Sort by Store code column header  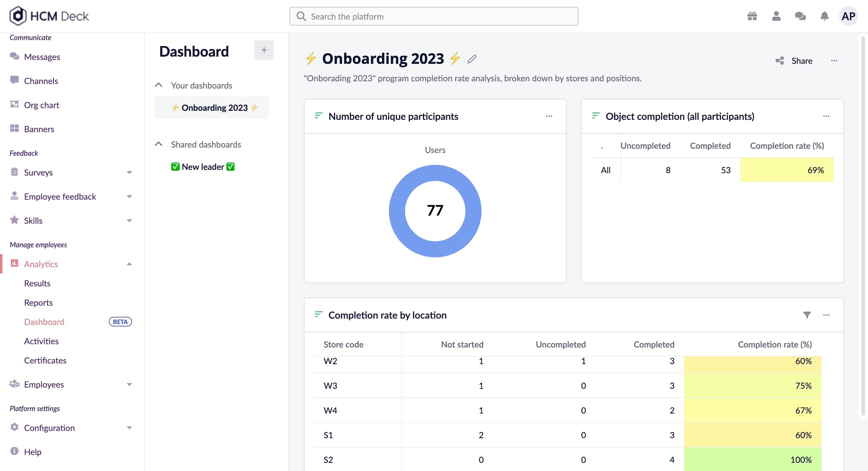pos(343,345)
